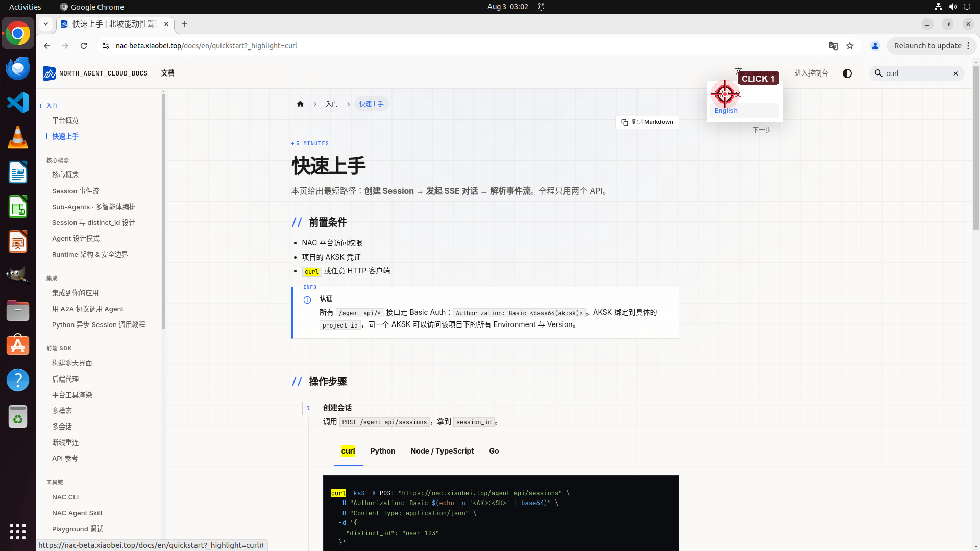Show all applications grid

tap(18, 532)
